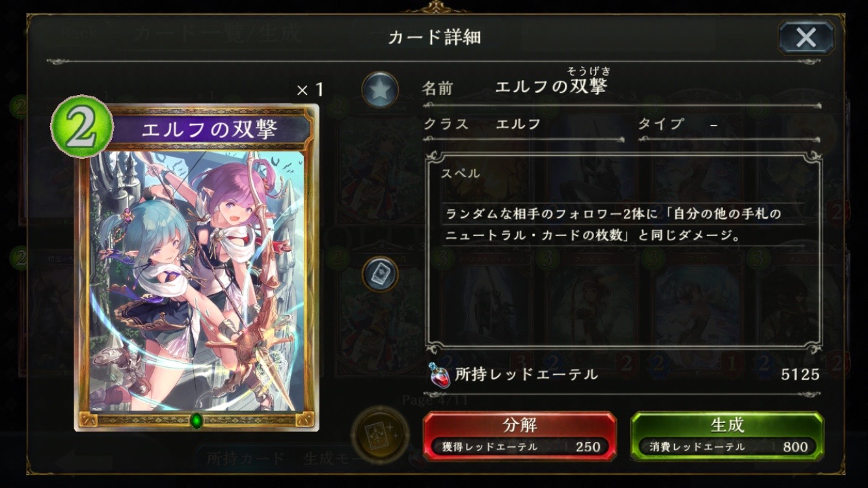The image size is (868, 488).
Task: Click the green gem on the card frame
Action: pos(197,420)
